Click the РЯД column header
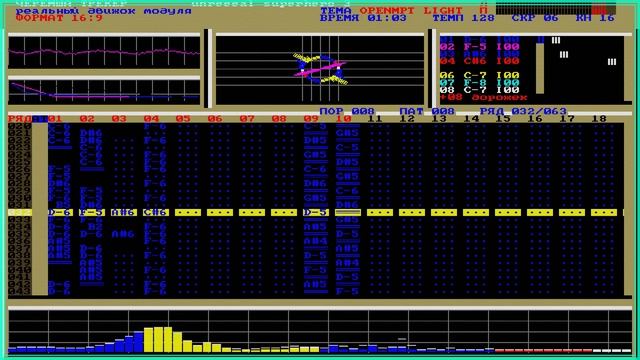The width and height of the screenshot is (640, 360). (x=20, y=119)
